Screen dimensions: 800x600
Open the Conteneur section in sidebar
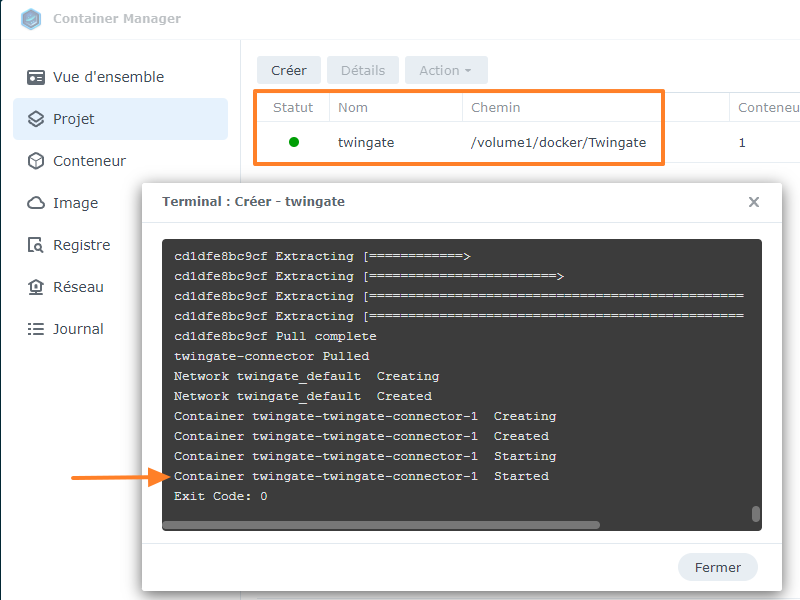[89, 161]
